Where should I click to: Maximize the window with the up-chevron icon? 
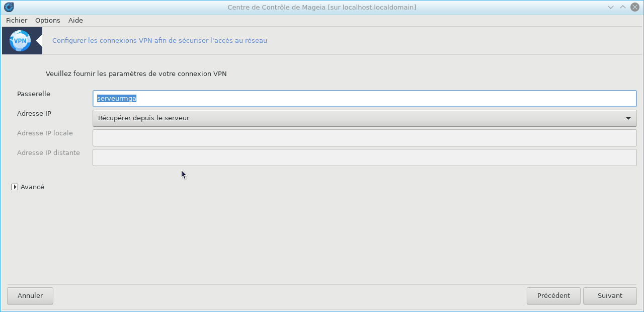[623, 7]
